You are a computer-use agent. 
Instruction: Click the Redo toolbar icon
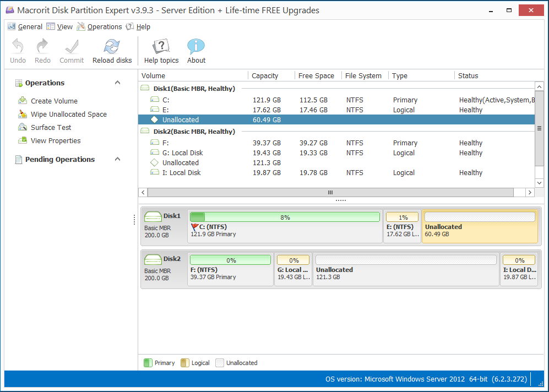42,46
